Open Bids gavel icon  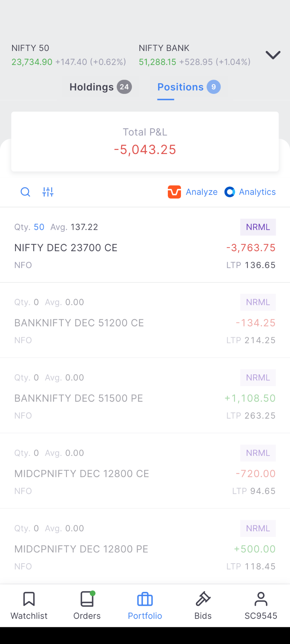[203, 606]
